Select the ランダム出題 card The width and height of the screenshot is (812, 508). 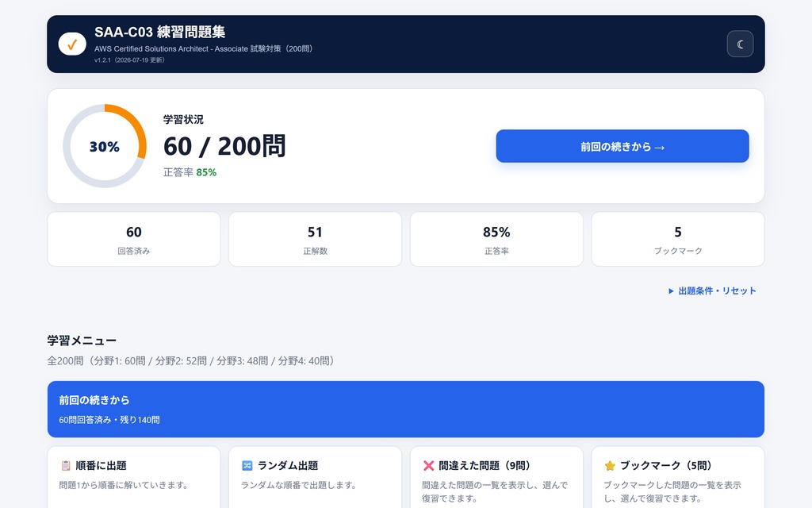click(x=315, y=477)
